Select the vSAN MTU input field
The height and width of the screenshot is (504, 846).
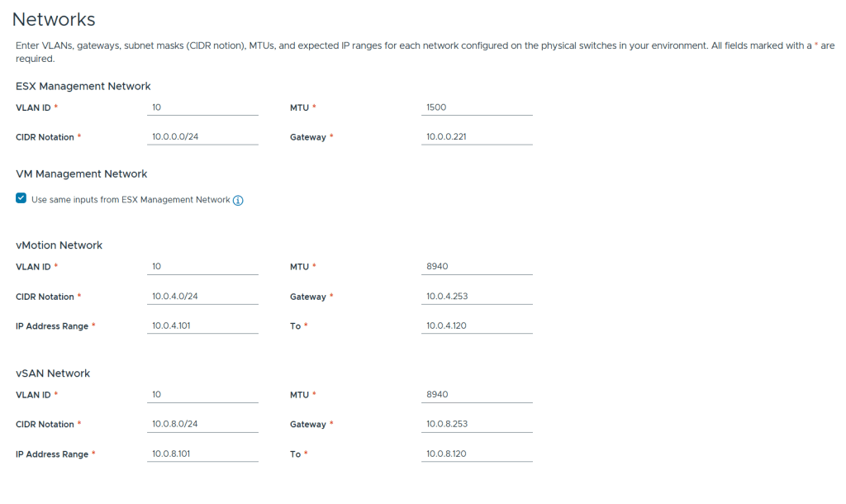[x=477, y=395]
